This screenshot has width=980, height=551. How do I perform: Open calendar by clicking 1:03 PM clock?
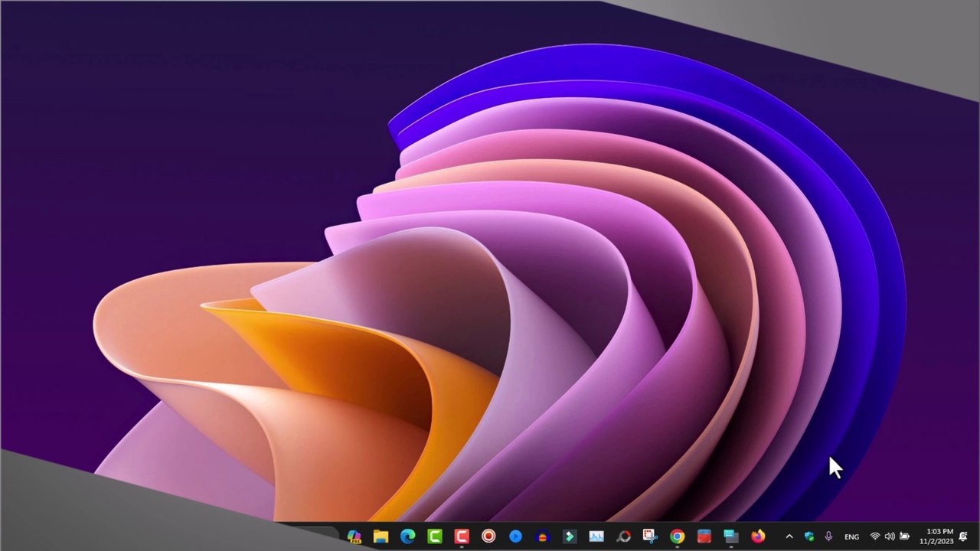(x=936, y=536)
